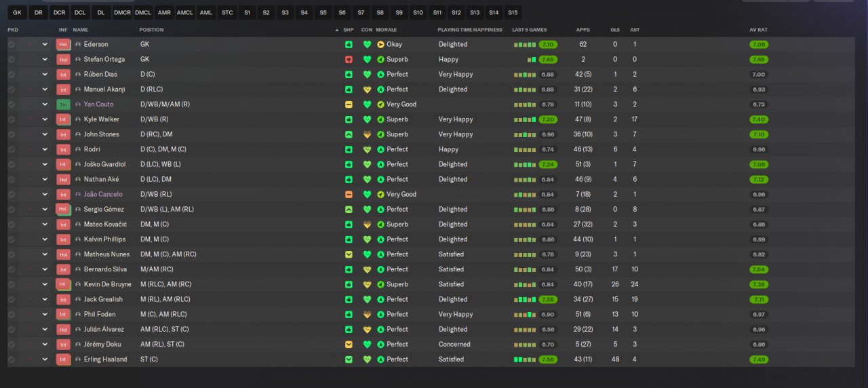Click Sergio Gómez's 'Hol' info icon
868x388 pixels.
[63, 210]
